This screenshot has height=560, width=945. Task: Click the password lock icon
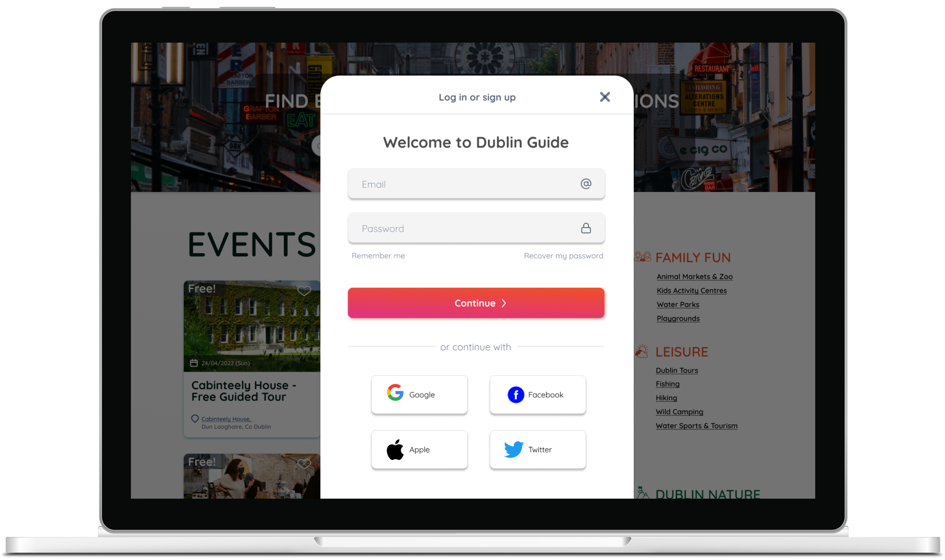[586, 228]
